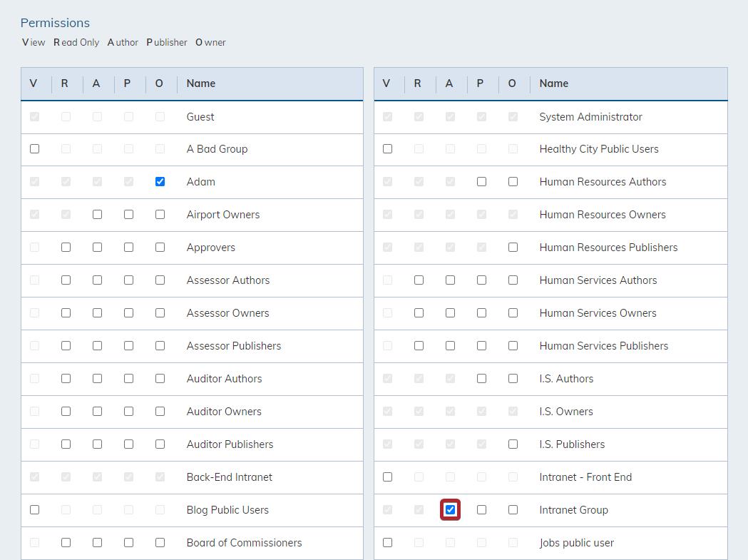Enable Owner for Intranet Group
The image size is (748, 560).
point(513,510)
